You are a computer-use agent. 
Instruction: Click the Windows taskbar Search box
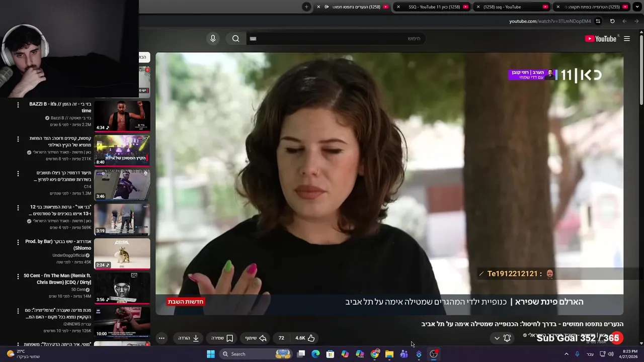pyautogui.click(x=257, y=354)
